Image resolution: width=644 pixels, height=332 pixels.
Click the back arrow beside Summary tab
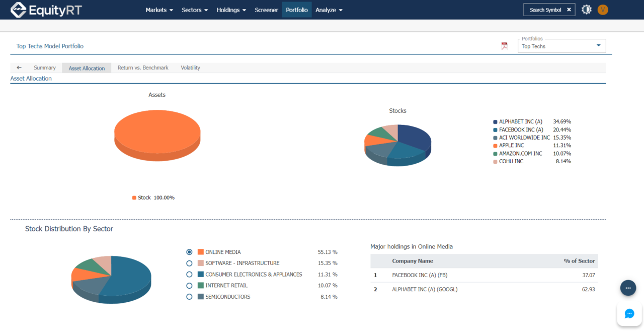19,67
